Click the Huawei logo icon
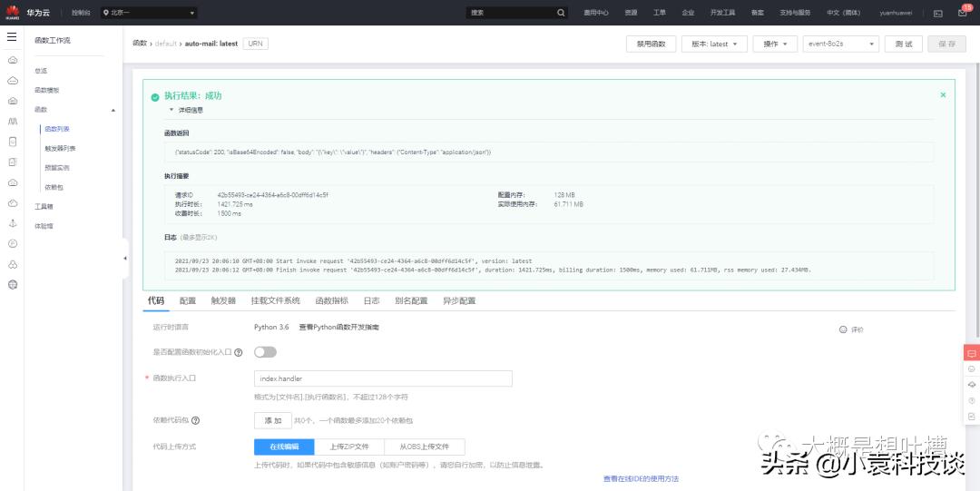 coord(13,12)
